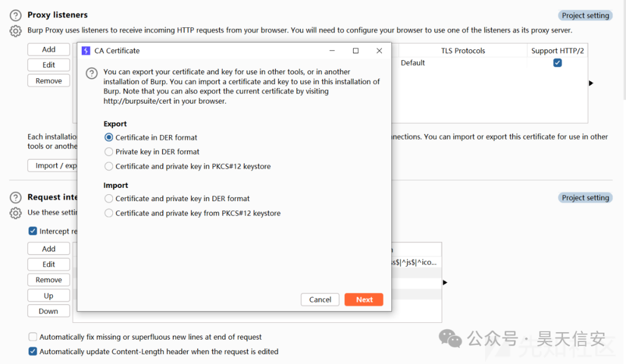
Task: Add a new request interception rule
Action: (49, 249)
